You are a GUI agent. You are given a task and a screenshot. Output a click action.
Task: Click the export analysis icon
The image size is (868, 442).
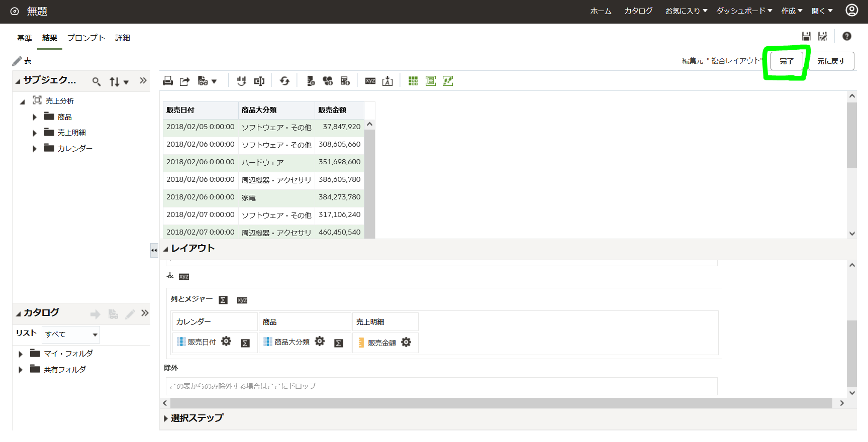tap(185, 81)
